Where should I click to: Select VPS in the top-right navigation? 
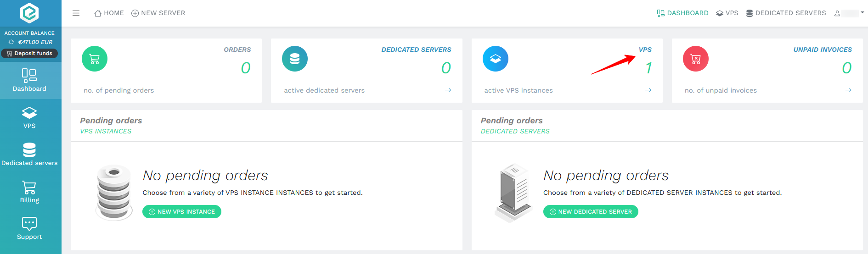coord(727,13)
